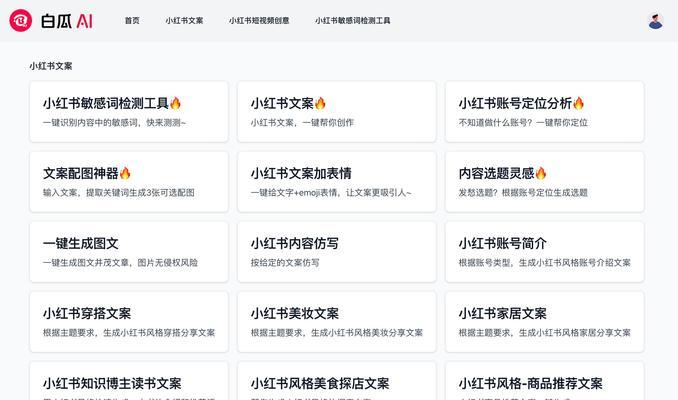Open the 小红书风格-商品推荐文案 card
The width and height of the screenshot is (678, 400).
tap(544, 381)
